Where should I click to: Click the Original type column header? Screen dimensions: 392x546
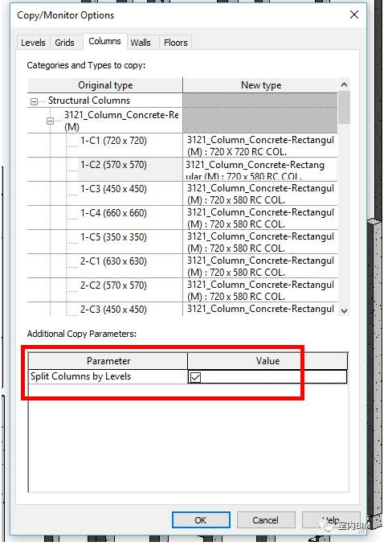105,85
